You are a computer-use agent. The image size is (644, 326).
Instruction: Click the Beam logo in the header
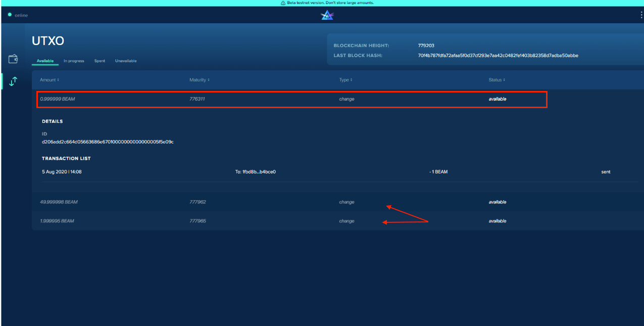[x=327, y=16]
